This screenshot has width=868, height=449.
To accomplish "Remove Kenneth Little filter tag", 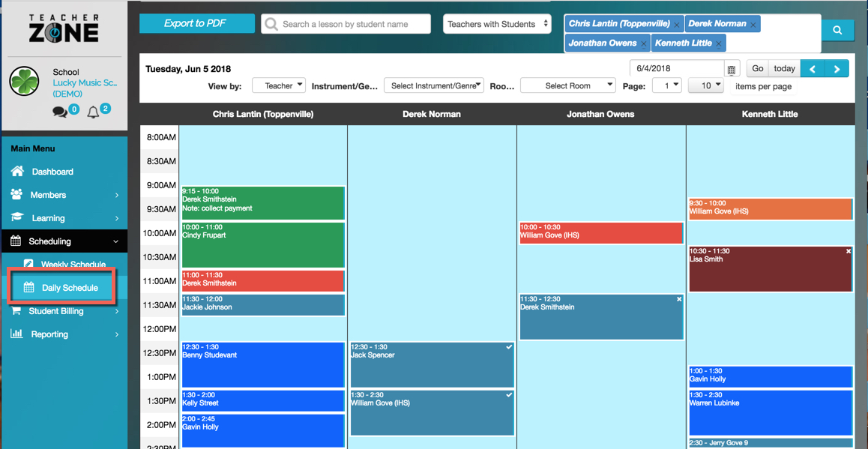I will [719, 43].
